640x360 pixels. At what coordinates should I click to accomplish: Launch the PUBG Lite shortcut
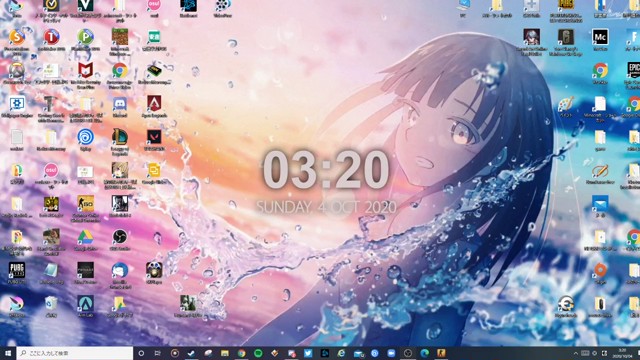click(16, 270)
